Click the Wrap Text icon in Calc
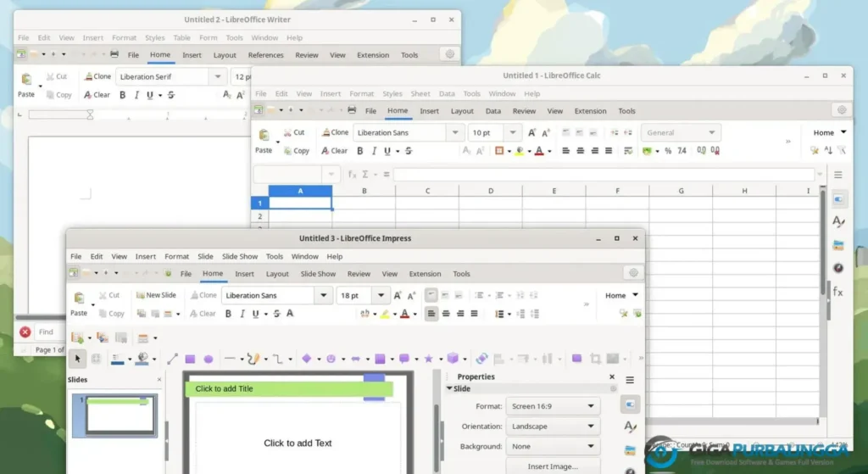 628,151
